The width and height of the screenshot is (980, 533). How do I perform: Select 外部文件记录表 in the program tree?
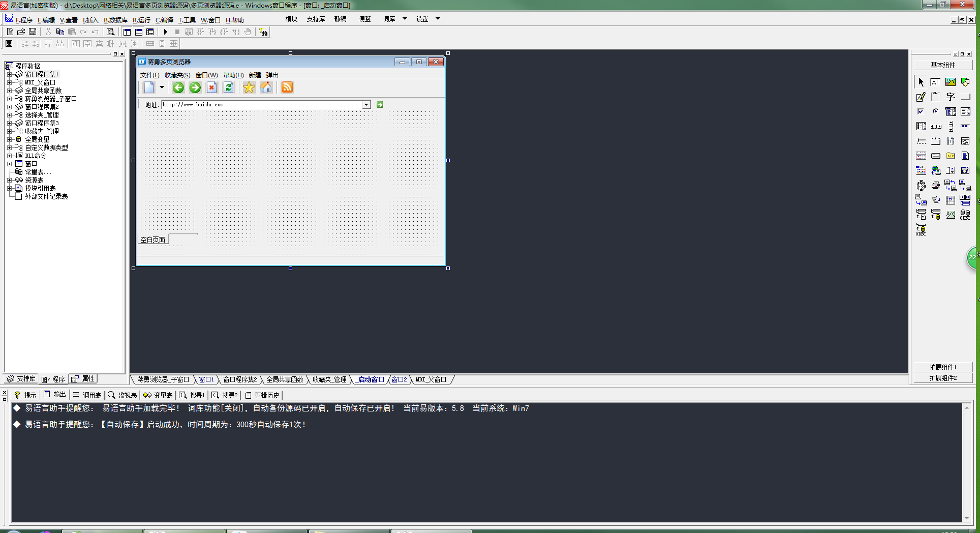point(46,196)
